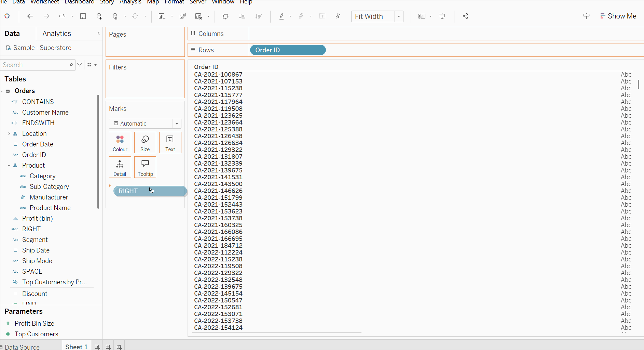Toggle Pause Auto Updates
The height and width of the screenshot is (350, 644).
point(115,16)
